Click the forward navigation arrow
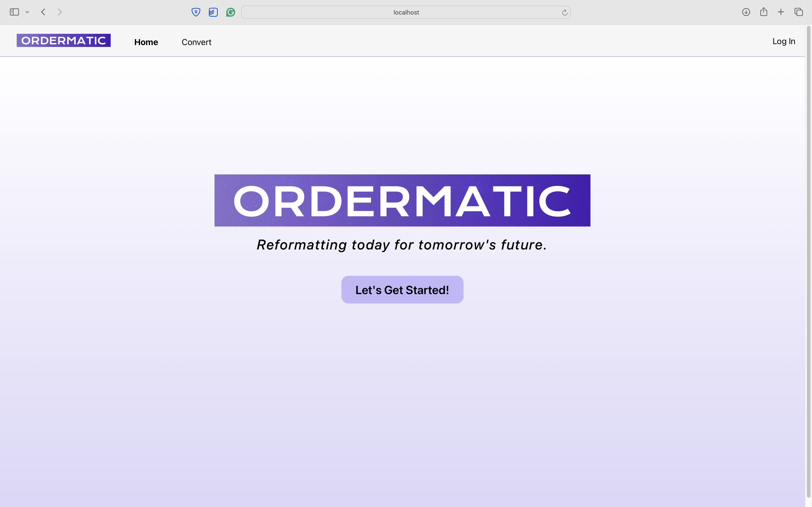Viewport: 812px width, 507px height. tap(60, 12)
